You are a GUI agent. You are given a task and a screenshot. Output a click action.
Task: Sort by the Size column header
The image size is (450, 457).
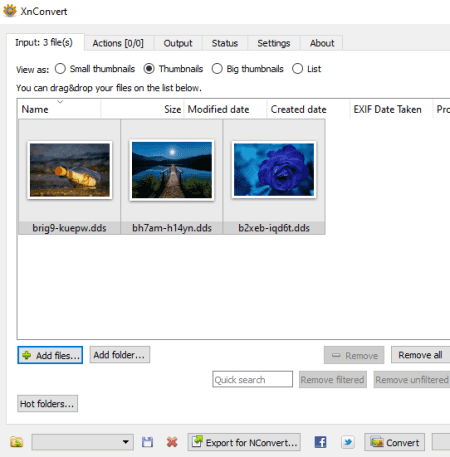pyautogui.click(x=142, y=109)
